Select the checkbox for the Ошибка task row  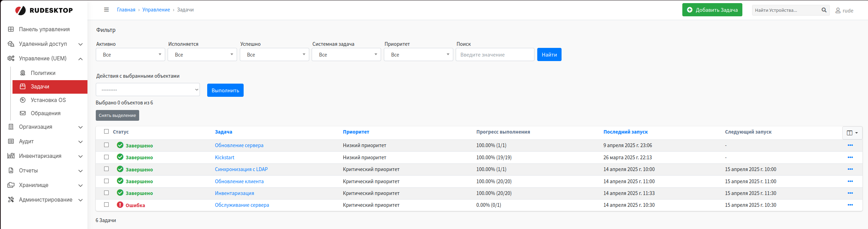[x=107, y=205]
